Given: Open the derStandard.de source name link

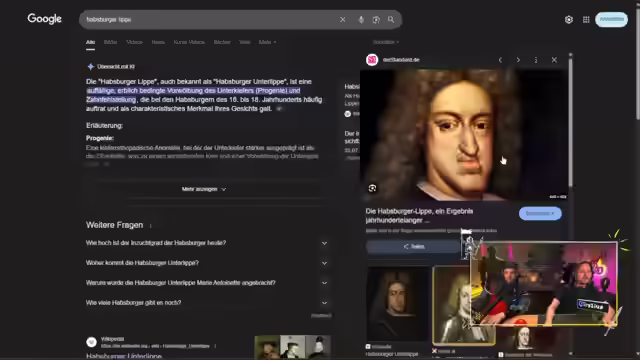Looking at the screenshot, I should pos(401,60).
